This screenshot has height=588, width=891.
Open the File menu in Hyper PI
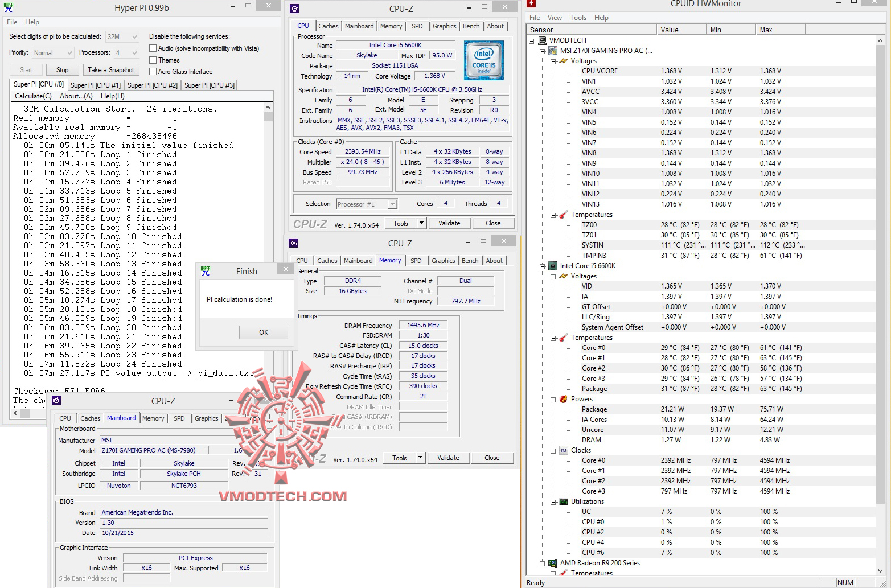point(12,22)
